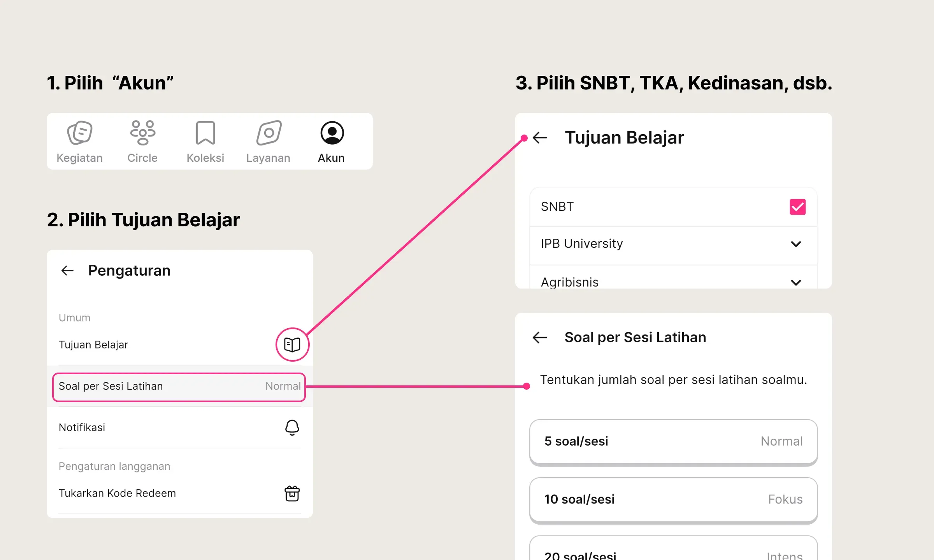The width and height of the screenshot is (934, 560).
Task: Click the Tukarkan Kode Redeem gift icon
Action: (292, 493)
